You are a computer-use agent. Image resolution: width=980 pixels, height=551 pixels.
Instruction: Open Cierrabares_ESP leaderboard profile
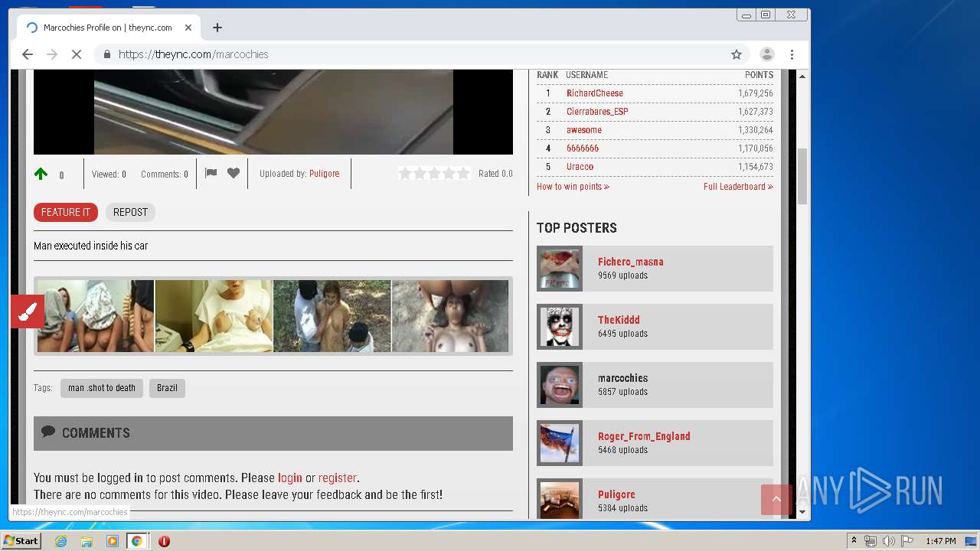[x=597, y=112]
